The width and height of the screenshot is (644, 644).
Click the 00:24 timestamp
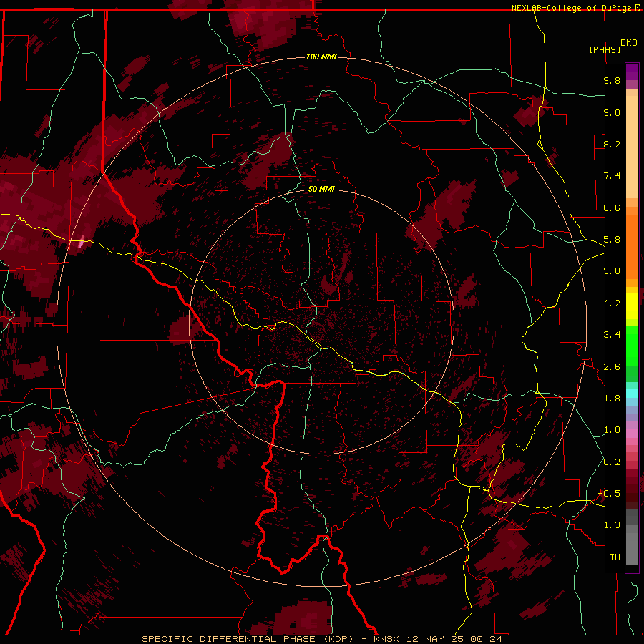tap(487, 639)
